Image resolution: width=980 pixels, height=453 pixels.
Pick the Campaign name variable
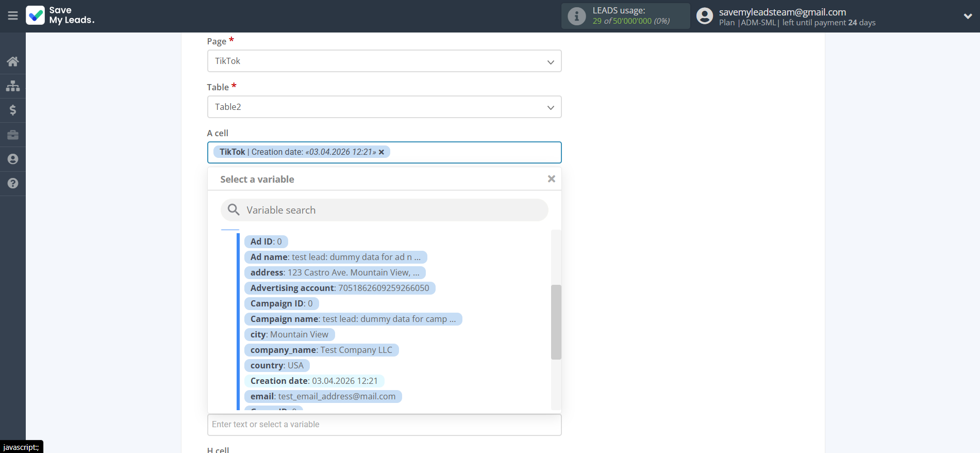pyautogui.click(x=353, y=319)
